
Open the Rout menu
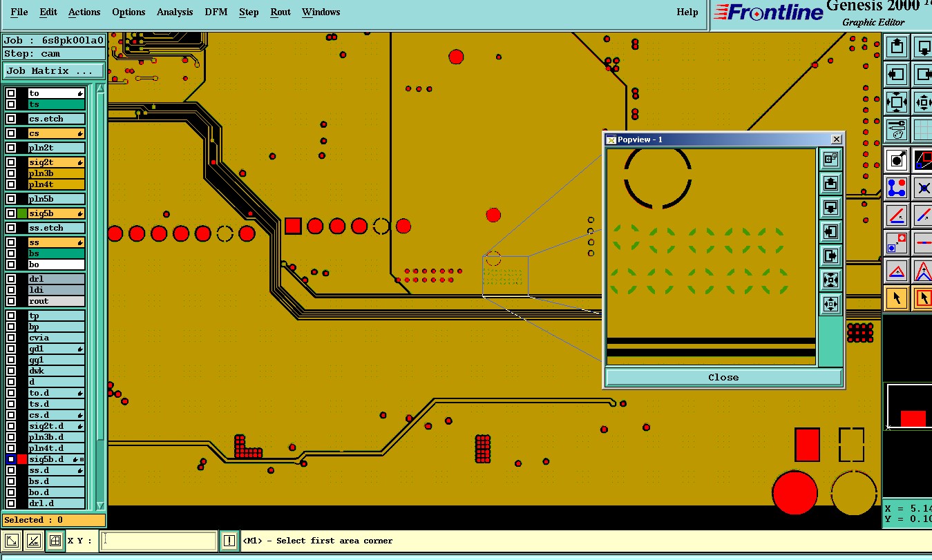(280, 12)
